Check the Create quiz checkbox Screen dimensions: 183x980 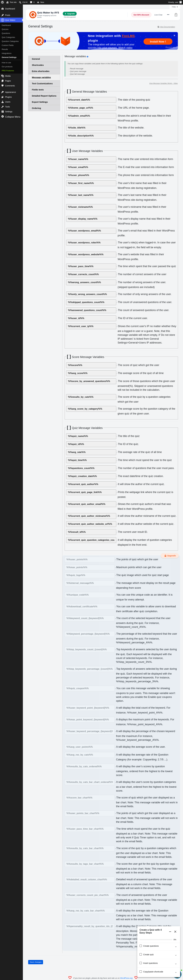click(141, 955)
